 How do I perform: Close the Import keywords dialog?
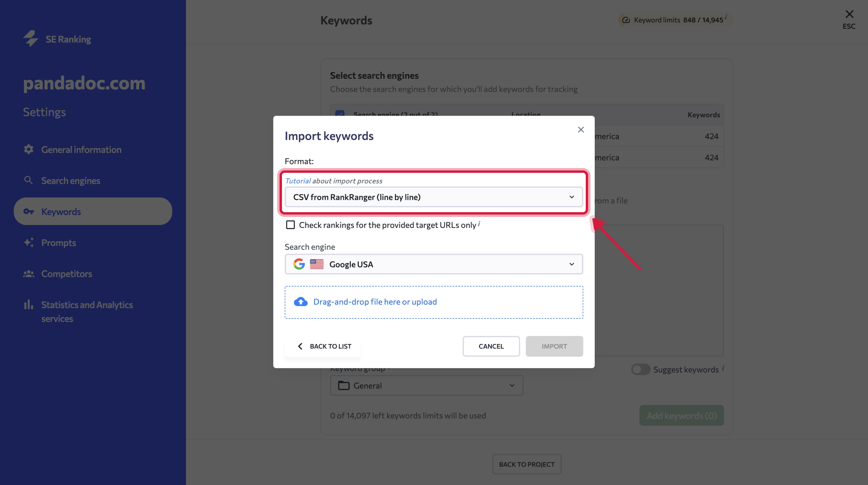coord(580,130)
